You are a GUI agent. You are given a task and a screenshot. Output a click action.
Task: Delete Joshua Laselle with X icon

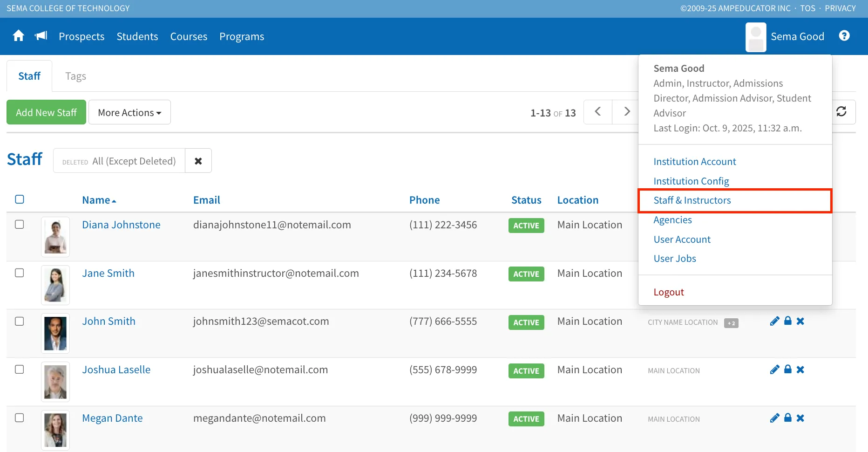[800, 370]
